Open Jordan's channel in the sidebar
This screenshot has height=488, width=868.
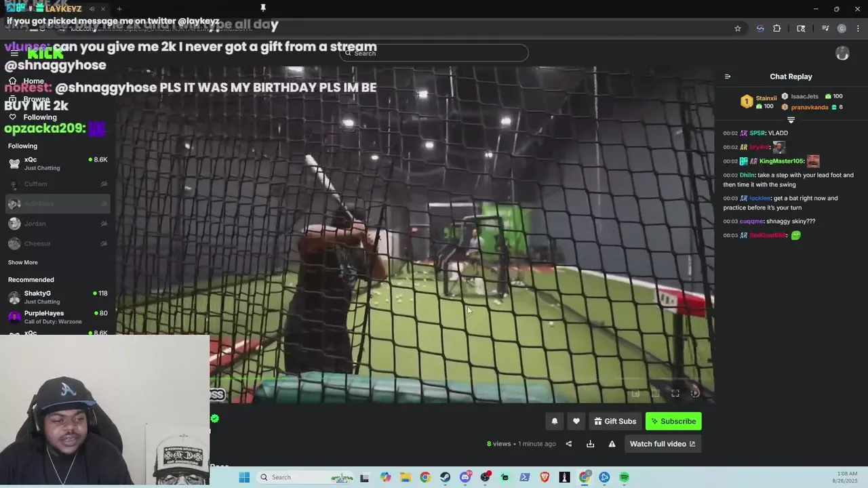[x=58, y=224]
